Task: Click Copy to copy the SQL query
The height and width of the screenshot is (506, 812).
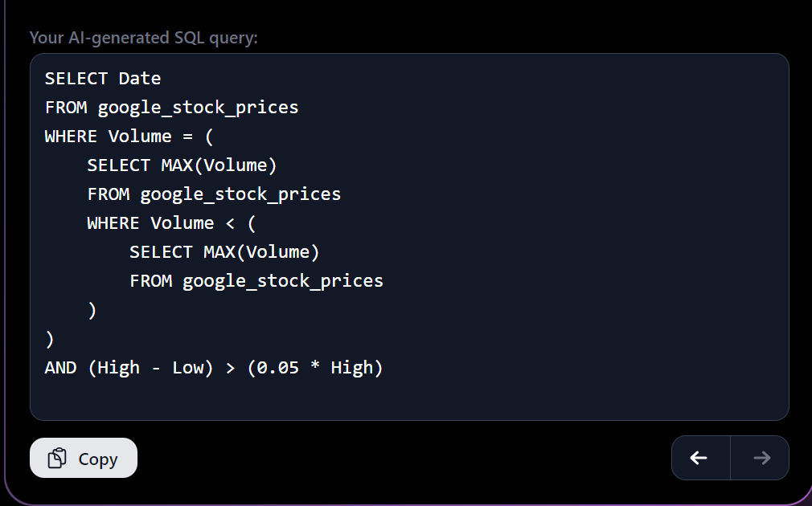Action: (x=83, y=458)
